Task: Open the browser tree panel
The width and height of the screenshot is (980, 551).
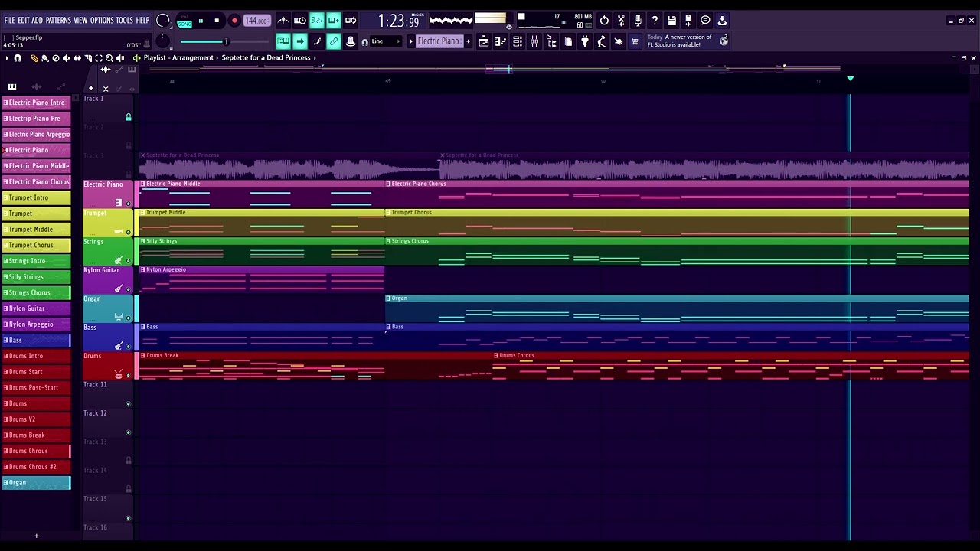Action: (x=551, y=41)
